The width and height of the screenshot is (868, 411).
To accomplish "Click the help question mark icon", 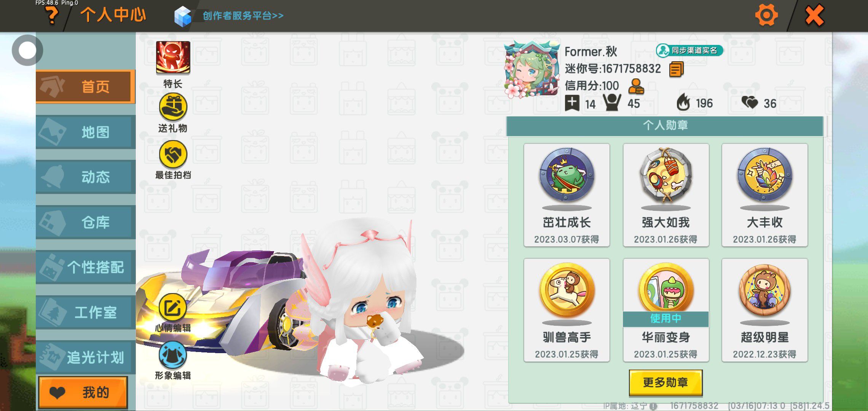I will pyautogui.click(x=52, y=15).
